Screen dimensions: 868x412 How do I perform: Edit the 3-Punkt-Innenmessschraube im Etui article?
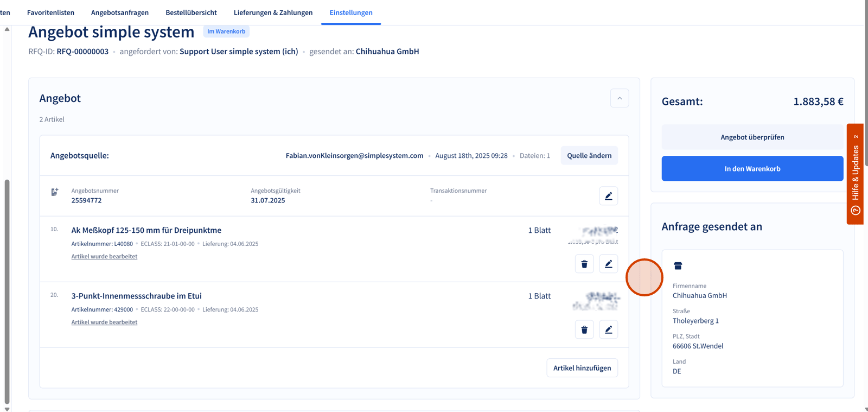(x=608, y=329)
